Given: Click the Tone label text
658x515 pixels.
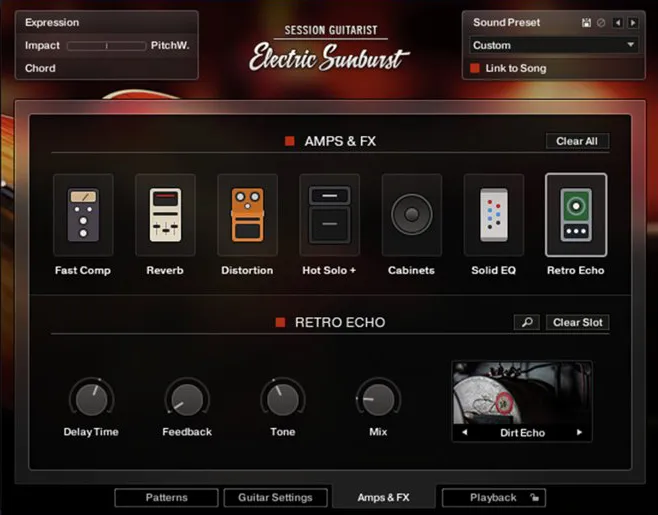Looking at the screenshot, I should coord(283,432).
